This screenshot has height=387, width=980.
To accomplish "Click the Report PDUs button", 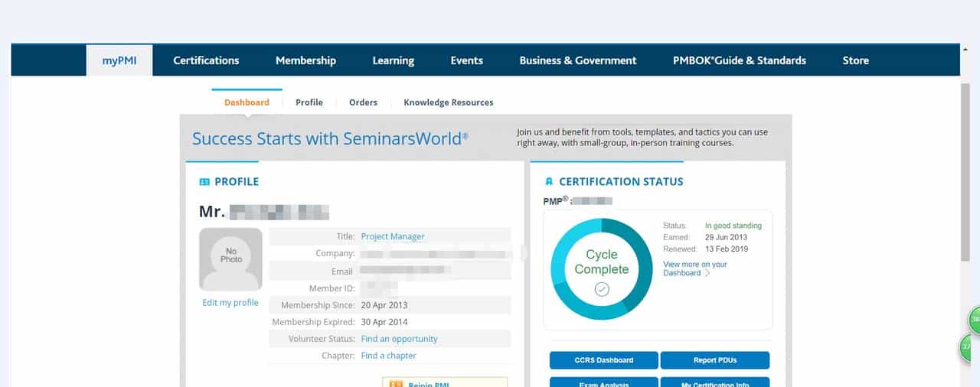I will point(715,360).
